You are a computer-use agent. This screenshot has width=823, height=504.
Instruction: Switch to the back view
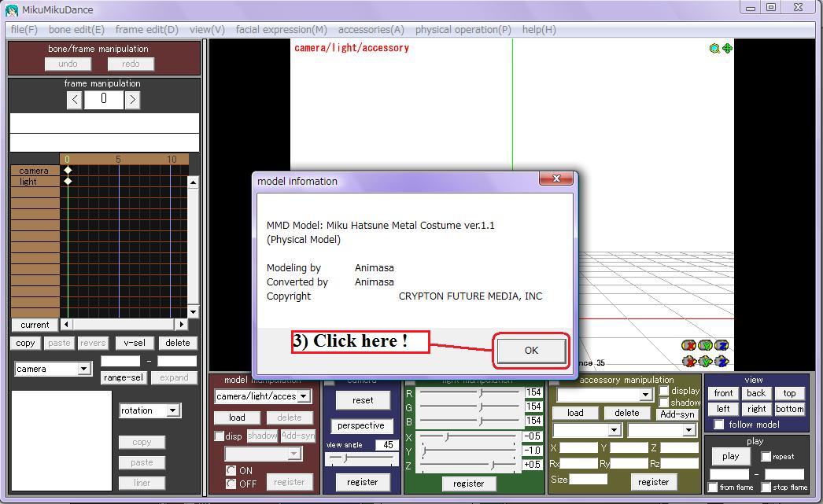756,393
